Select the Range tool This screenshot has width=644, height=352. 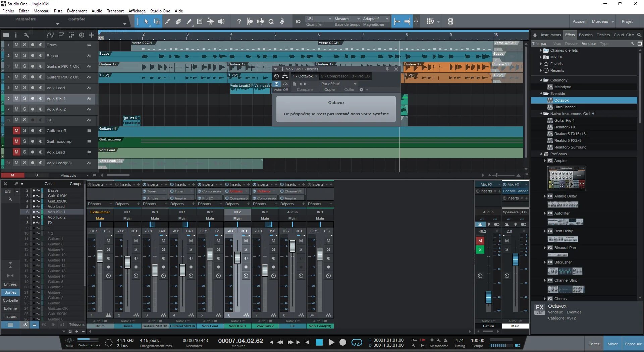click(x=157, y=21)
